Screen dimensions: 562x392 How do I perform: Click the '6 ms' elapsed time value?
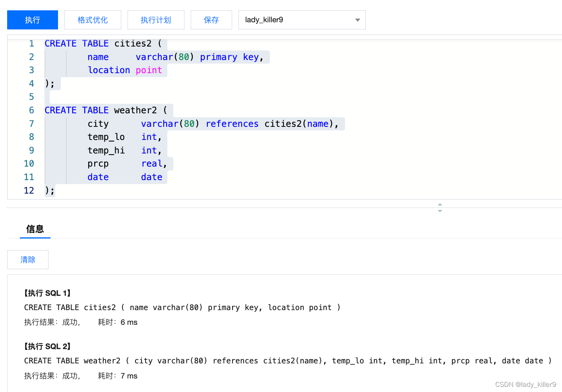pyautogui.click(x=129, y=322)
